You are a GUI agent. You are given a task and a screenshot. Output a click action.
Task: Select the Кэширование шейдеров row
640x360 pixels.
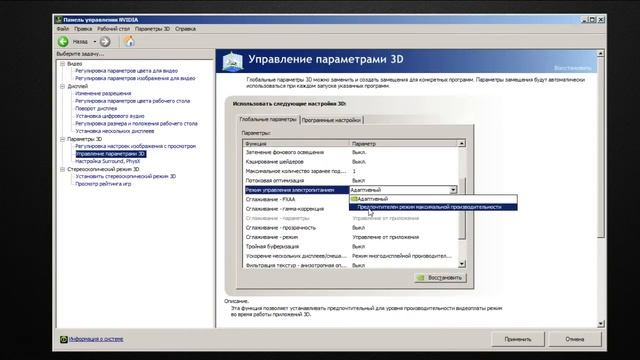[350, 162]
